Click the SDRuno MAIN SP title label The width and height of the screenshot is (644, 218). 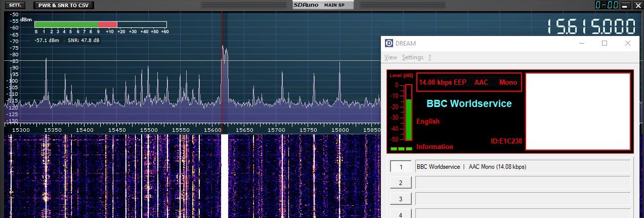[323, 5]
